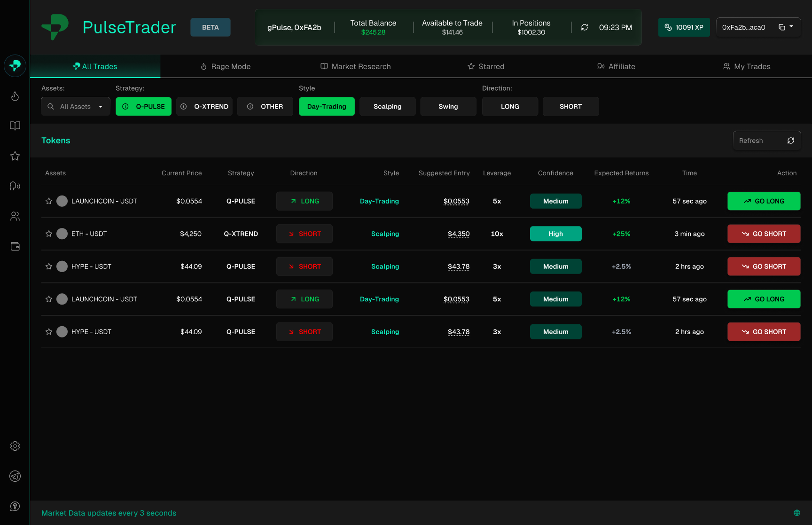Enable the Scalping style filter

coord(387,107)
